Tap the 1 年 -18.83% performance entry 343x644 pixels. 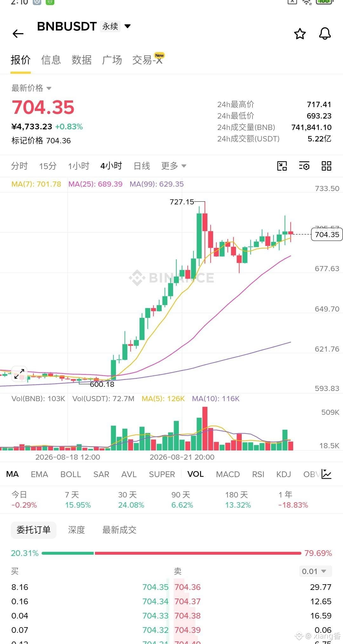[293, 500]
